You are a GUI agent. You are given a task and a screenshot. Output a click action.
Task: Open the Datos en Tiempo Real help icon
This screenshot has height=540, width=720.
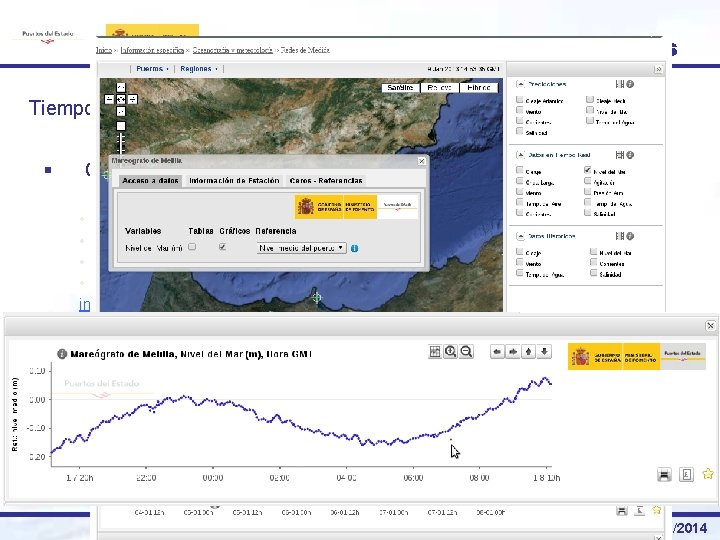pyautogui.click(x=630, y=155)
